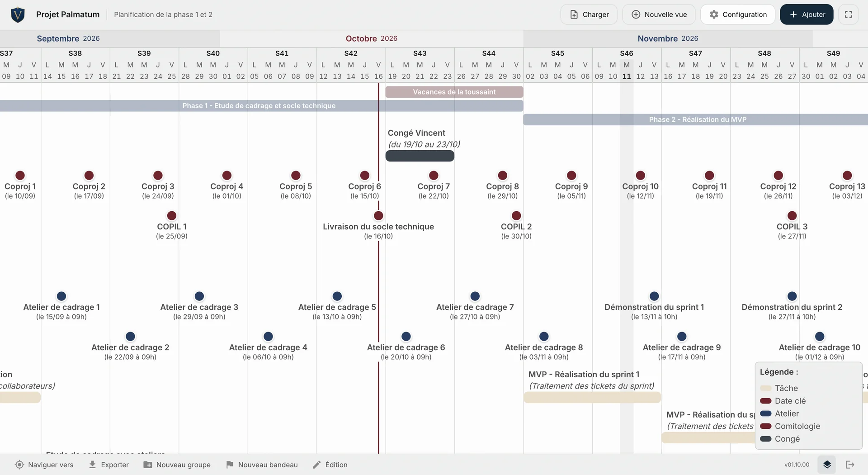This screenshot has width=868, height=475.
Task: Click the Coproj 10 milestone marker
Action: pyautogui.click(x=641, y=176)
